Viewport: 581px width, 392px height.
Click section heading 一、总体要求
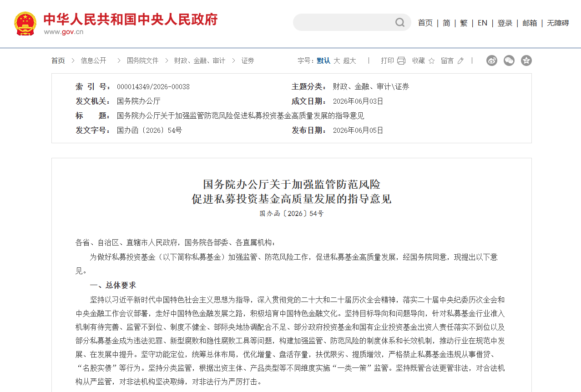click(x=113, y=285)
